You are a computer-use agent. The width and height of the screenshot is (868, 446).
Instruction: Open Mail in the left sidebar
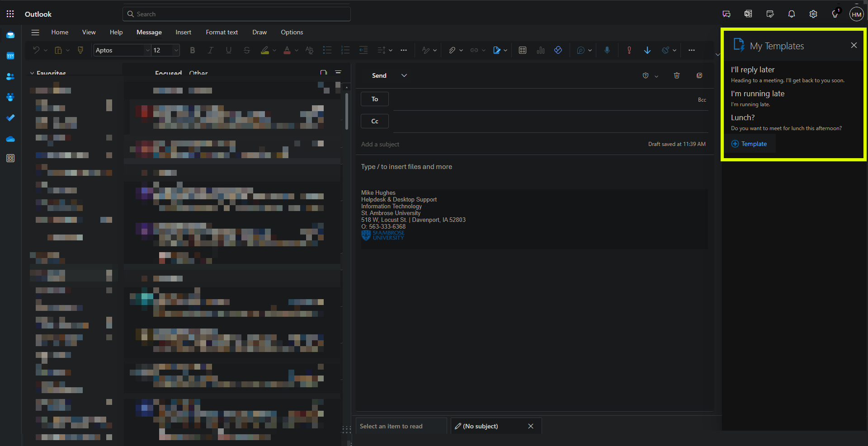[10, 35]
